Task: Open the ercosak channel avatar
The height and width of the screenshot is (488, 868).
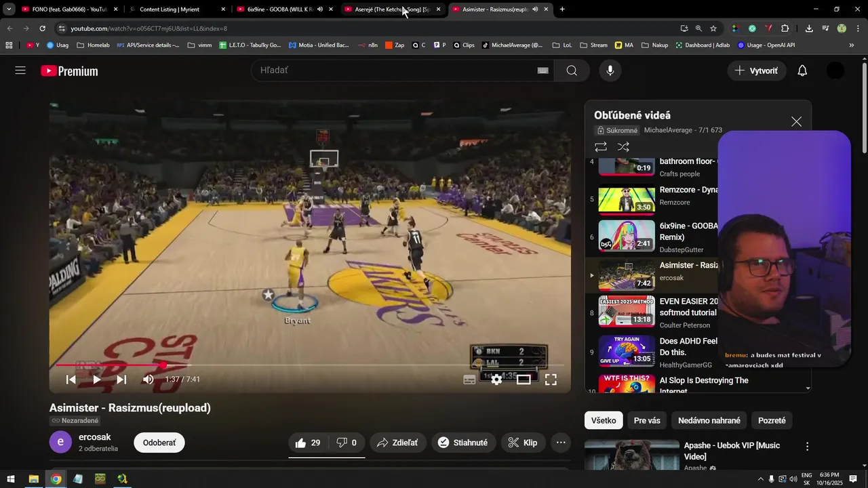Action: pyautogui.click(x=60, y=442)
